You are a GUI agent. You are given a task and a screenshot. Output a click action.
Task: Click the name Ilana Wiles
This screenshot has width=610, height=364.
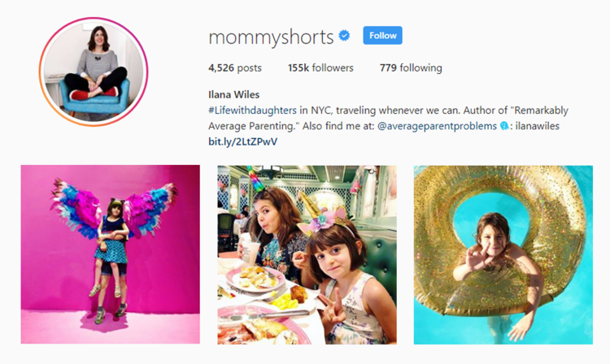233,94
